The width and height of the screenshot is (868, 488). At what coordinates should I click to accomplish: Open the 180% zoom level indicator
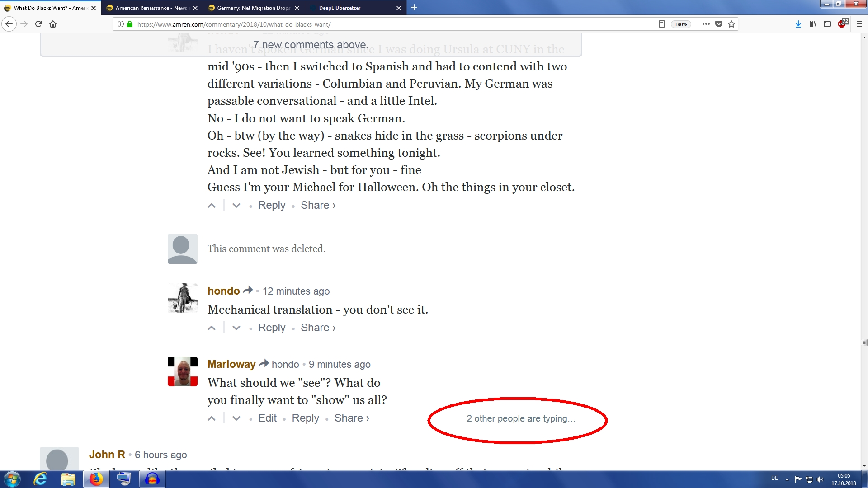pyautogui.click(x=681, y=24)
